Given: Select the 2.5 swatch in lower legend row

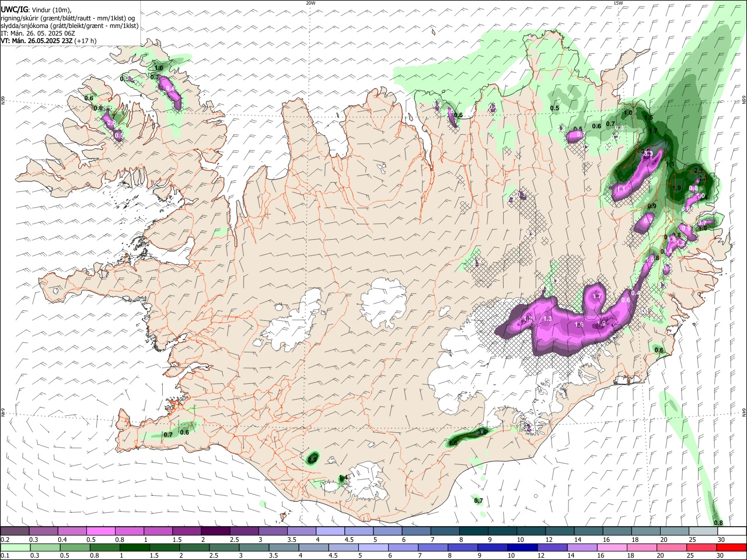Looking at the screenshot, I should tap(224, 548).
